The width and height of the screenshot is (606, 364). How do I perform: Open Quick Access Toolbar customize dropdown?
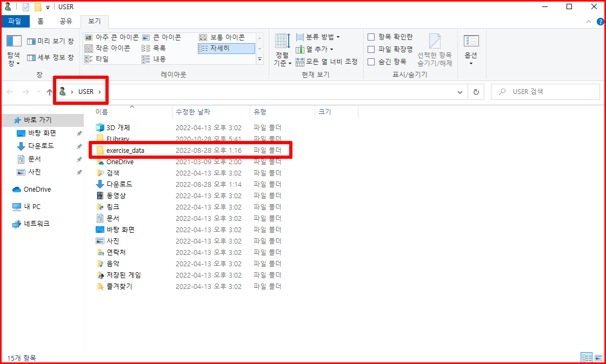click(x=48, y=7)
